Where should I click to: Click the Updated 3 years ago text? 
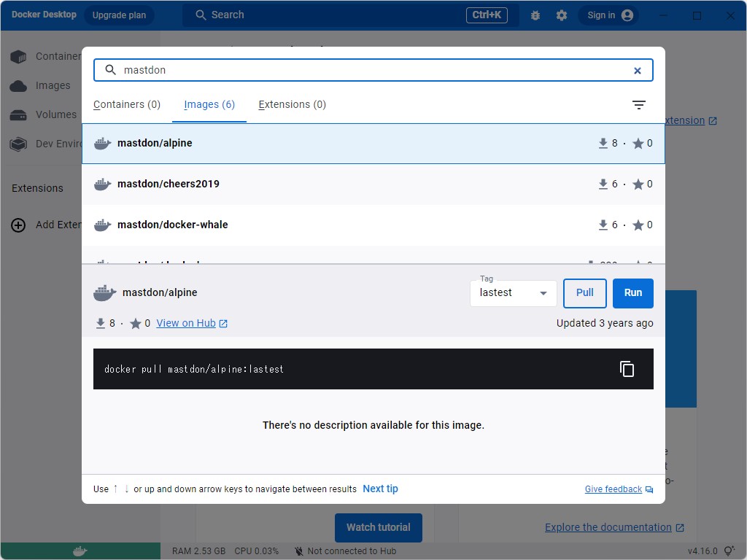click(x=605, y=323)
